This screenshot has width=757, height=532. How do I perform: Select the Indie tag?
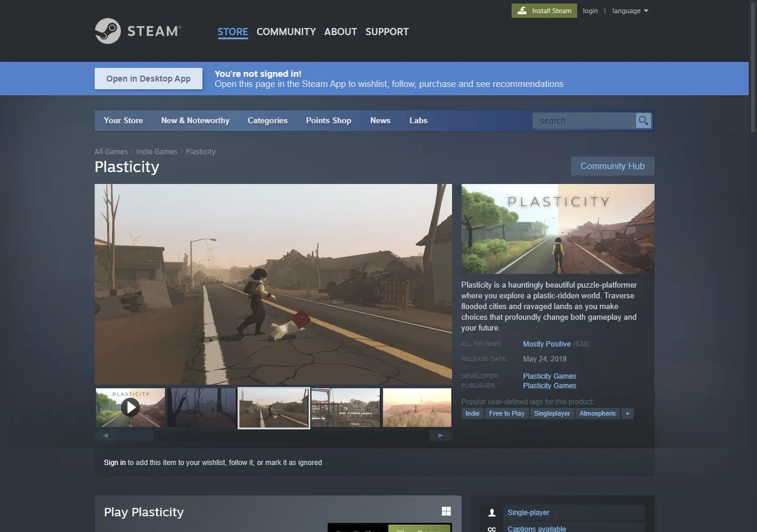pyautogui.click(x=473, y=414)
